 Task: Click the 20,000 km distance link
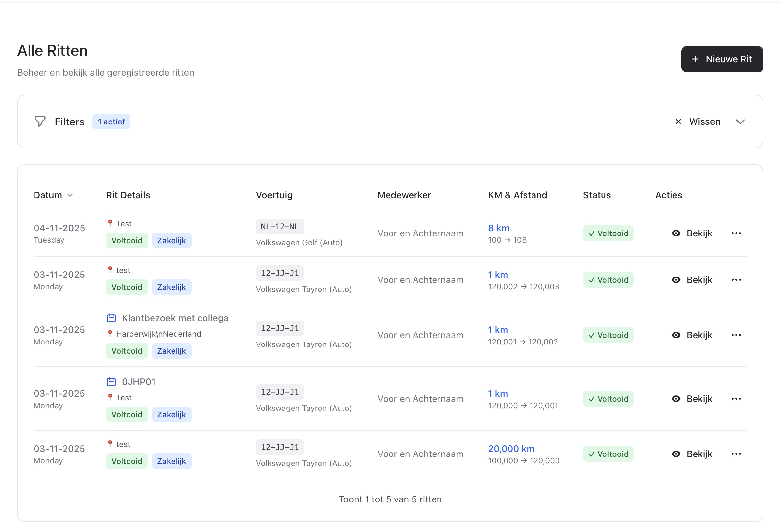point(511,449)
